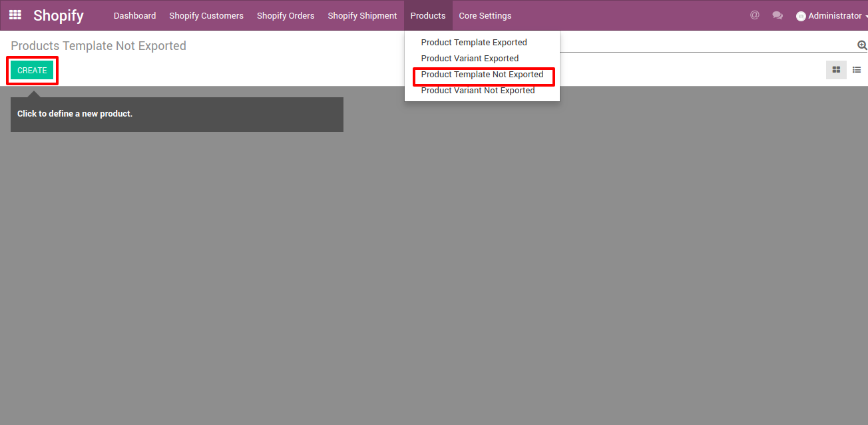Choose Product Template Not Exported

click(483, 75)
